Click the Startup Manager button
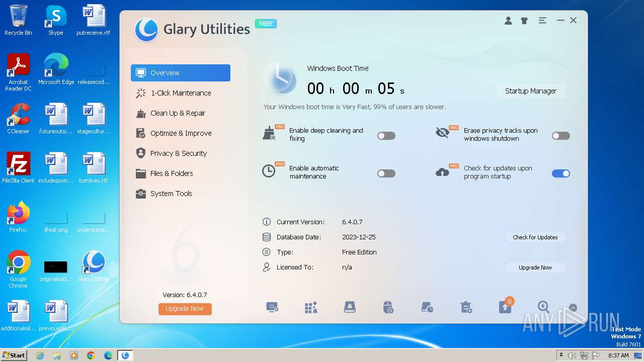This screenshot has width=644, height=362. click(531, 91)
